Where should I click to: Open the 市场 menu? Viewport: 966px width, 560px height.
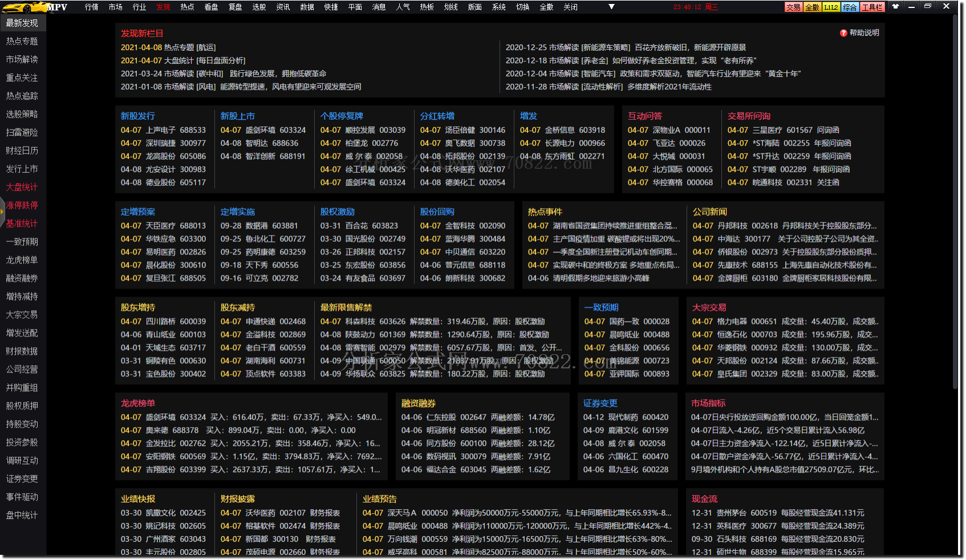(115, 7)
